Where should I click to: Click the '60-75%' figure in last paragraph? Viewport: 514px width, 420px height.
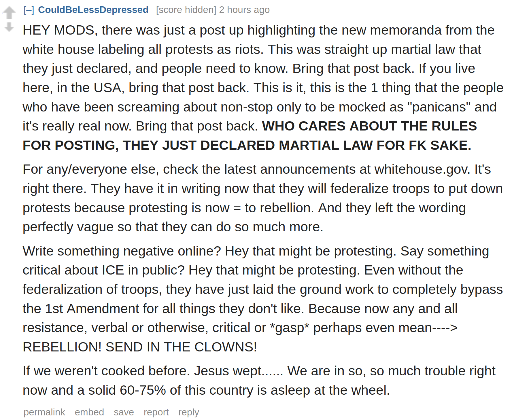[143, 390]
